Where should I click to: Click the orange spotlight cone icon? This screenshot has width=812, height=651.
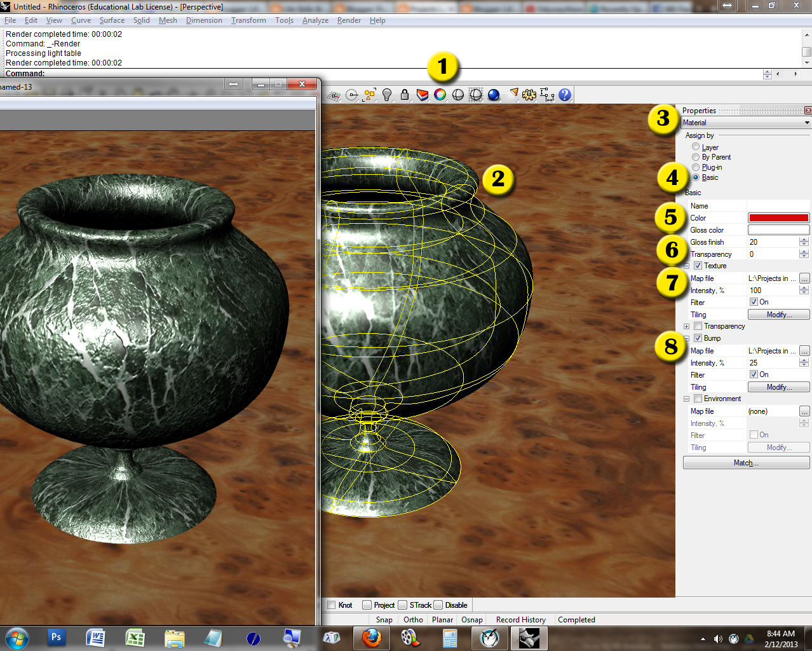point(513,94)
